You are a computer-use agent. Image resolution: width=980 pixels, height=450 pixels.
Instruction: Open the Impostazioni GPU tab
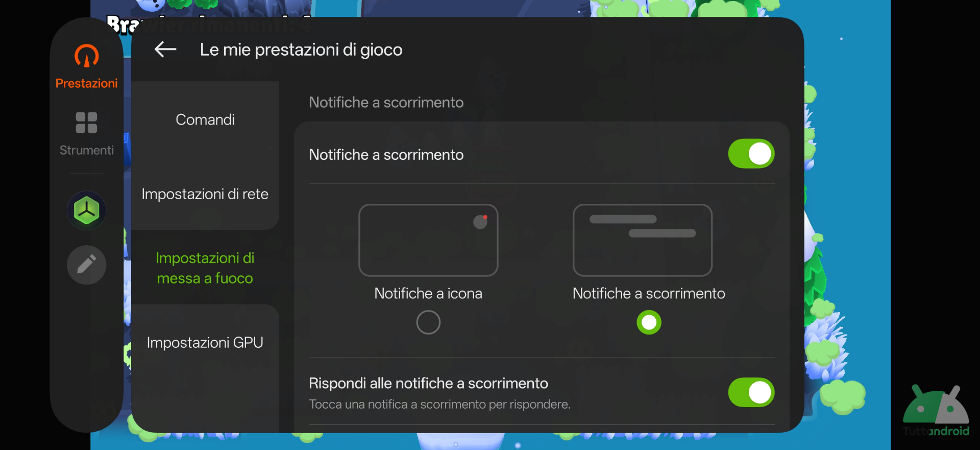point(205,342)
